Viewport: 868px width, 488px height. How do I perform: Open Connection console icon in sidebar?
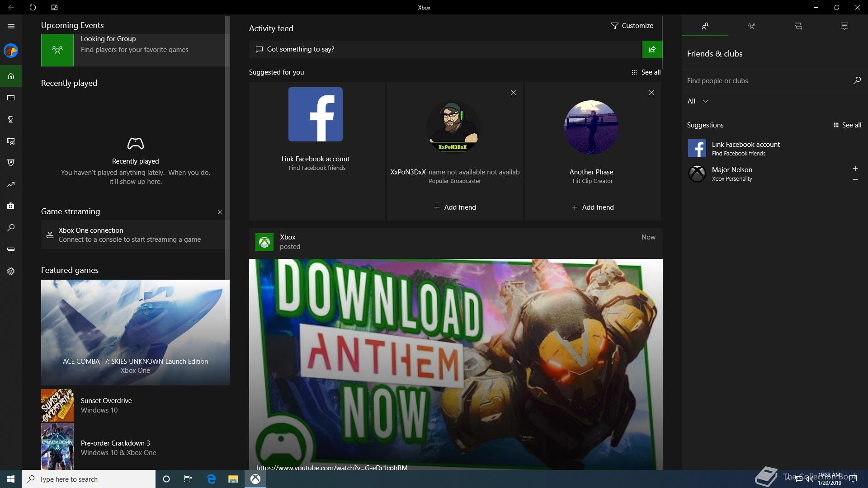11,249
